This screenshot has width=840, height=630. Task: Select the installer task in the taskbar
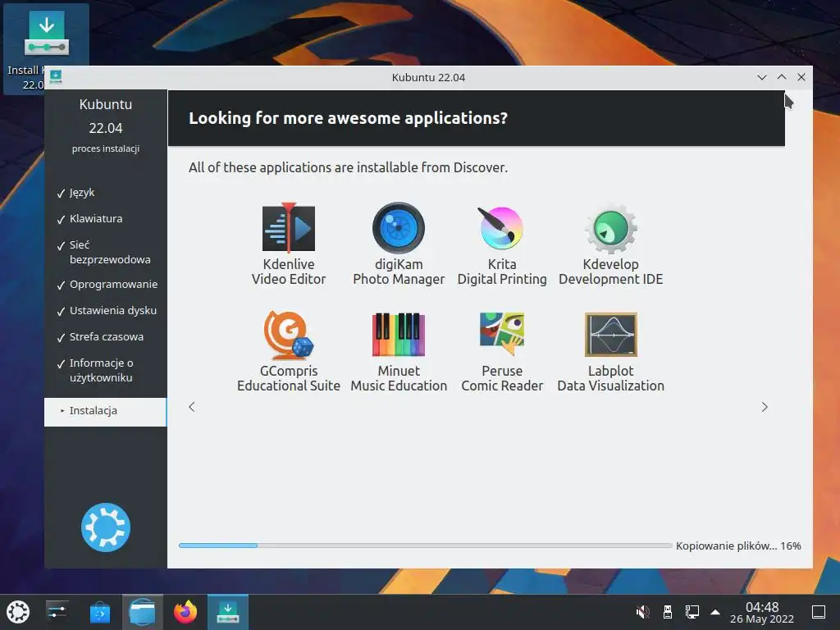coord(228,612)
